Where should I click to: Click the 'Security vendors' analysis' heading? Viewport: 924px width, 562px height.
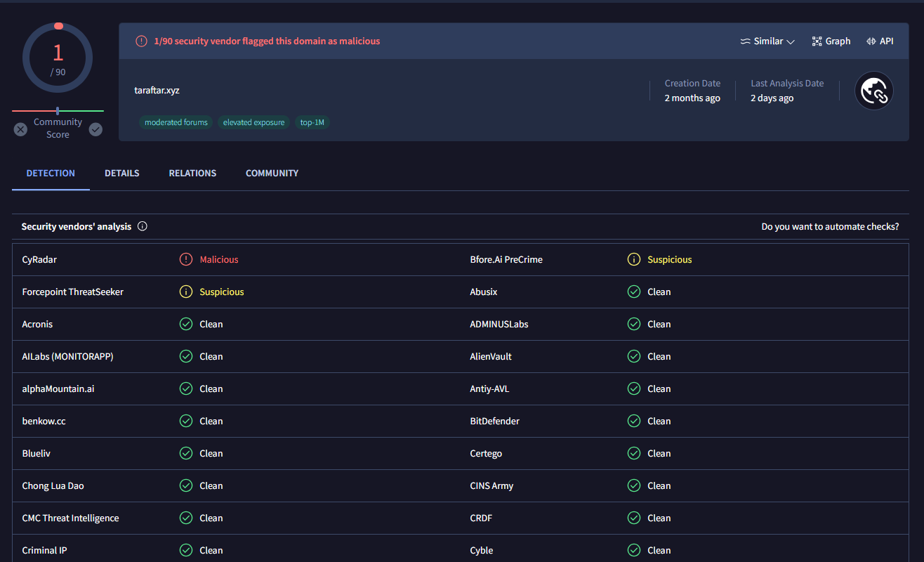click(77, 226)
